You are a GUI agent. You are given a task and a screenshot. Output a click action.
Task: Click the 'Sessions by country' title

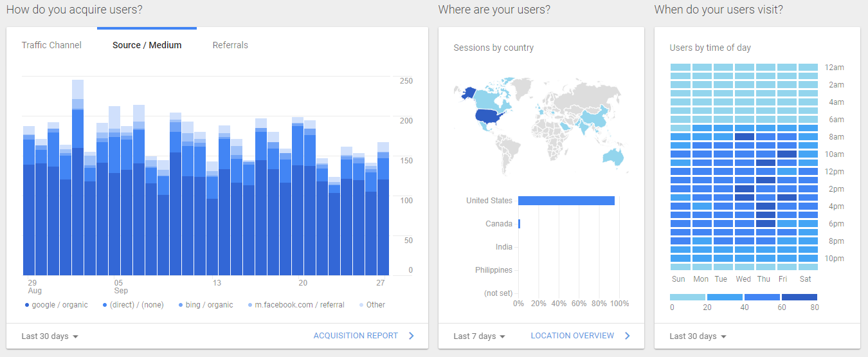pyautogui.click(x=493, y=48)
